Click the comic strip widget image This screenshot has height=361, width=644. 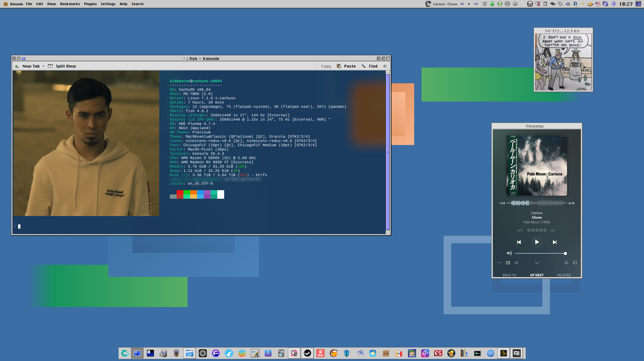(563, 62)
